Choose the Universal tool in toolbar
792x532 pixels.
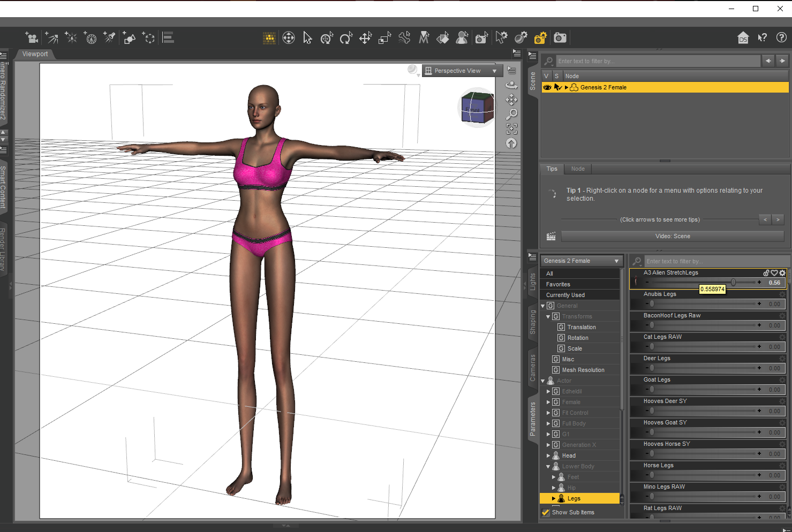pos(327,38)
